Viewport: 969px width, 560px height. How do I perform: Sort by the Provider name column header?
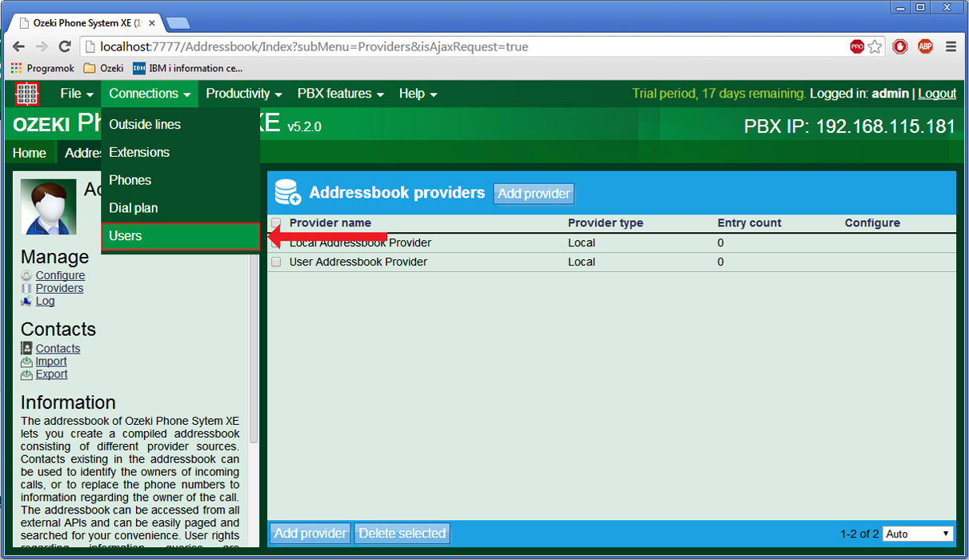(x=330, y=223)
